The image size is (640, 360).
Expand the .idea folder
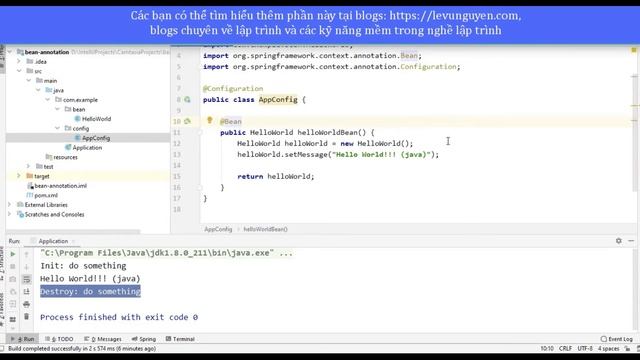coord(19,61)
